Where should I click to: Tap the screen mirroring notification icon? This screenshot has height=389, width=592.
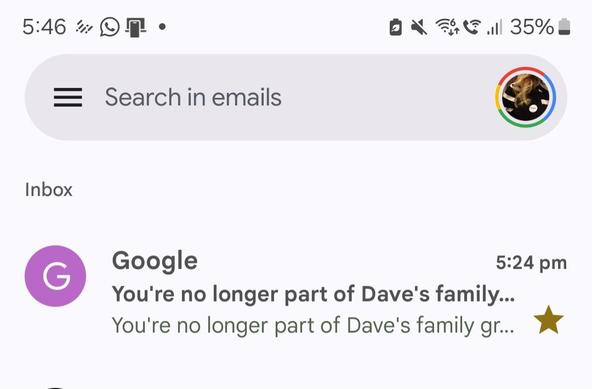pyautogui.click(x=136, y=28)
